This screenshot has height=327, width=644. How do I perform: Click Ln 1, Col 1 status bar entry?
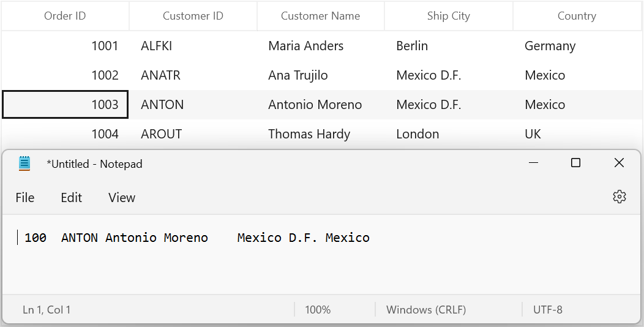pos(47,309)
